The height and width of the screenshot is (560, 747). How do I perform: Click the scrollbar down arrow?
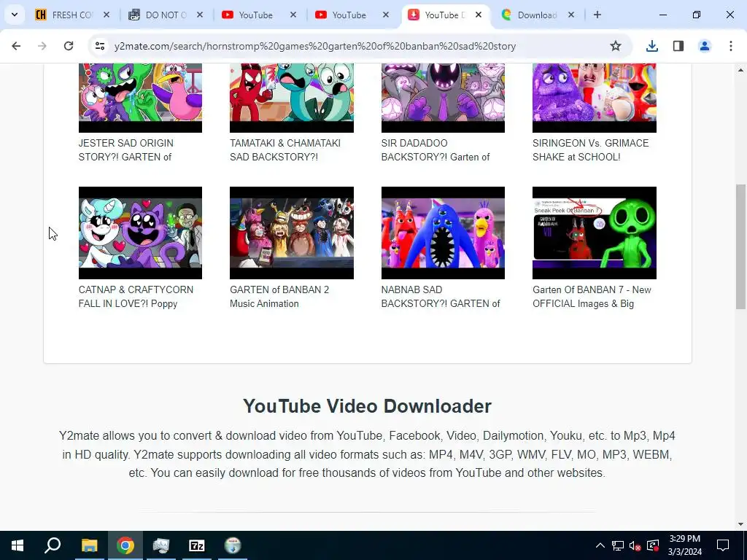pos(740,524)
